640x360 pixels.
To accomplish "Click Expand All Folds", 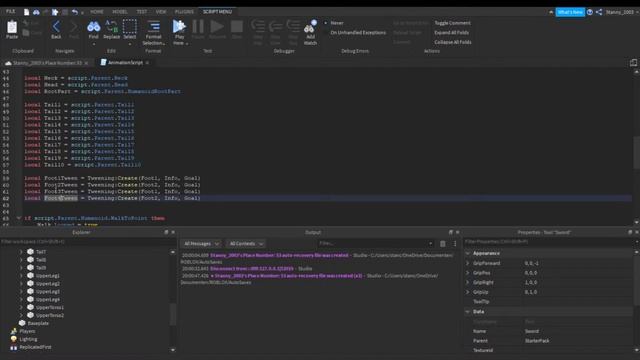I will tap(451, 32).
